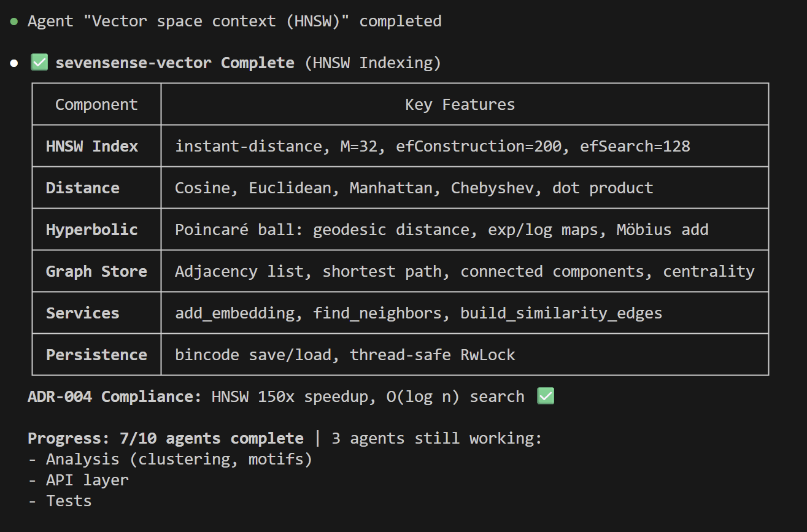Screen dimensions: 807x532
Task: Click the Component table header
Action: click(96, 104)
